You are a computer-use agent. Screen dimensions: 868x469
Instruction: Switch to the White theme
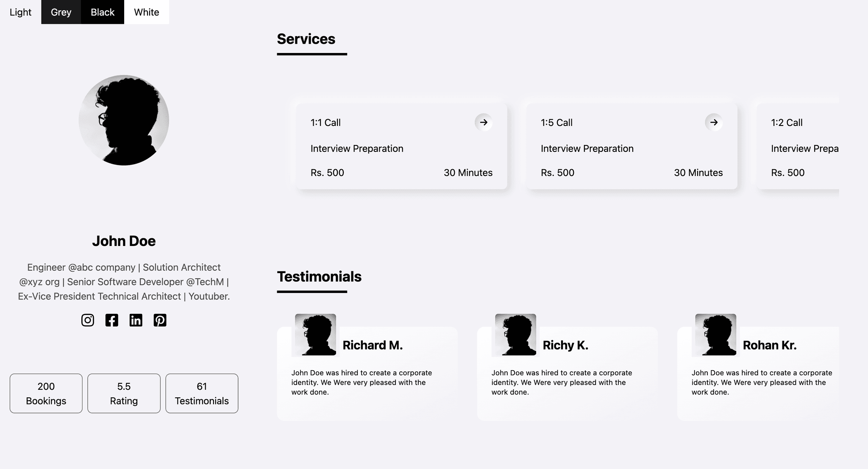[147, 12]
